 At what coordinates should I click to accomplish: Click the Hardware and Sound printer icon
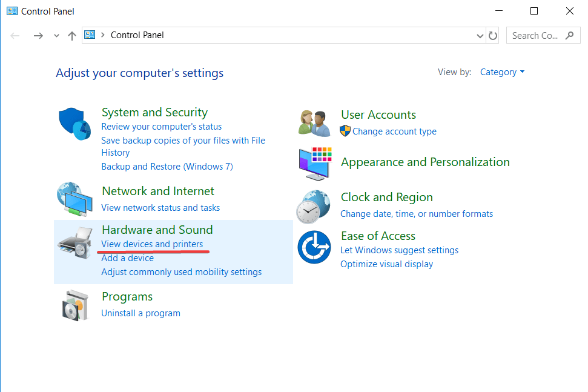tap(75, 242)
